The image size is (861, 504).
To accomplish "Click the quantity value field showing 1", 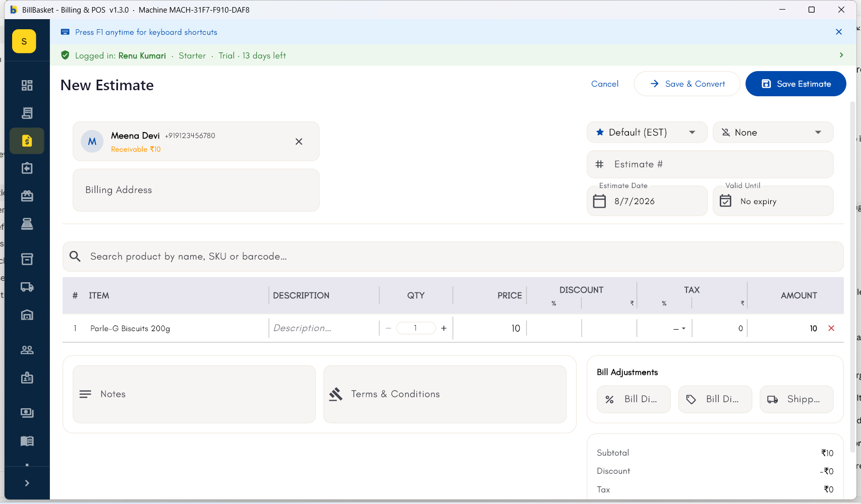I will 416,328.
